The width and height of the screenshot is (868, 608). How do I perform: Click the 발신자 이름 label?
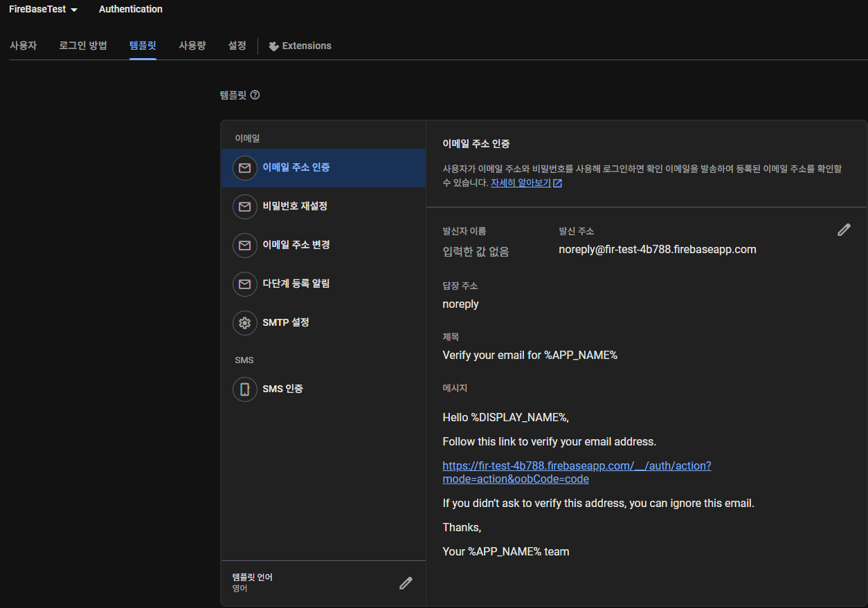[464, 231]
